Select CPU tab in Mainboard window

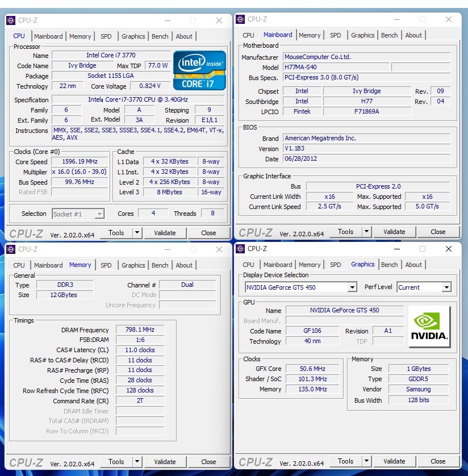pos(248,35)
